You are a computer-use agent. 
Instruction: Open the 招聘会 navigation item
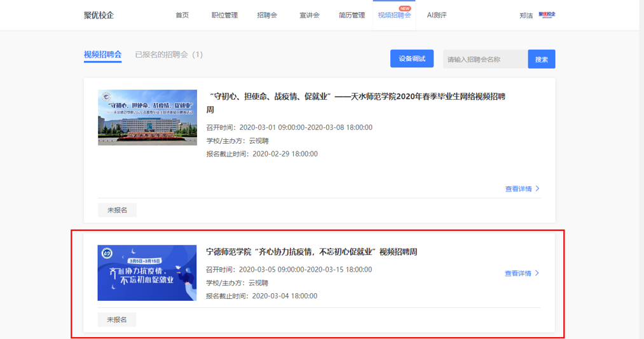[267, 15]
